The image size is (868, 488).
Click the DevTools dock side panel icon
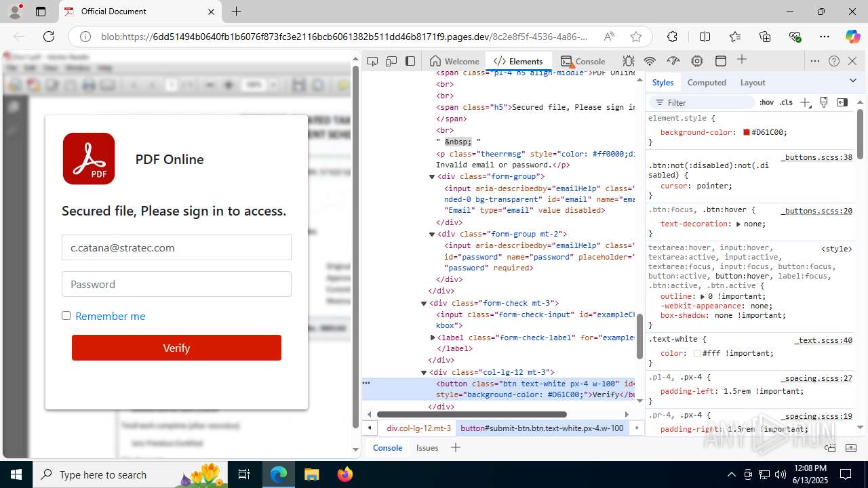coord(410,61)
